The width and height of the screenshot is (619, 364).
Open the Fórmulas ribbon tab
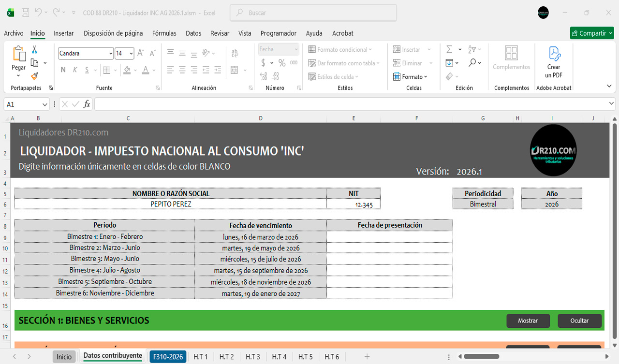pos(164,33)
